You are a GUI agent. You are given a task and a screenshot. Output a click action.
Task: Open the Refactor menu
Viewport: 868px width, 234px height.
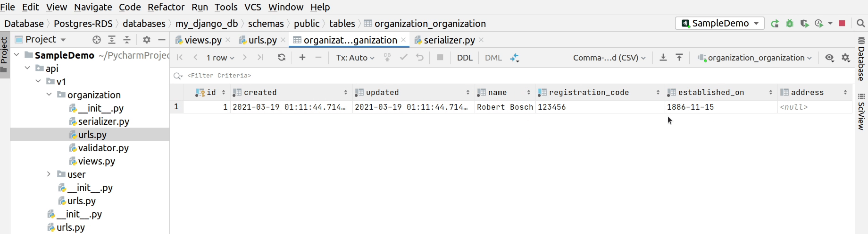coord(166,7)
